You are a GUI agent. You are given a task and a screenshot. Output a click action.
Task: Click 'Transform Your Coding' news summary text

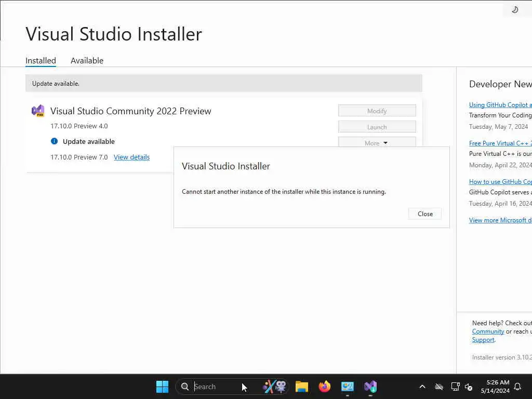click(500, 115)
